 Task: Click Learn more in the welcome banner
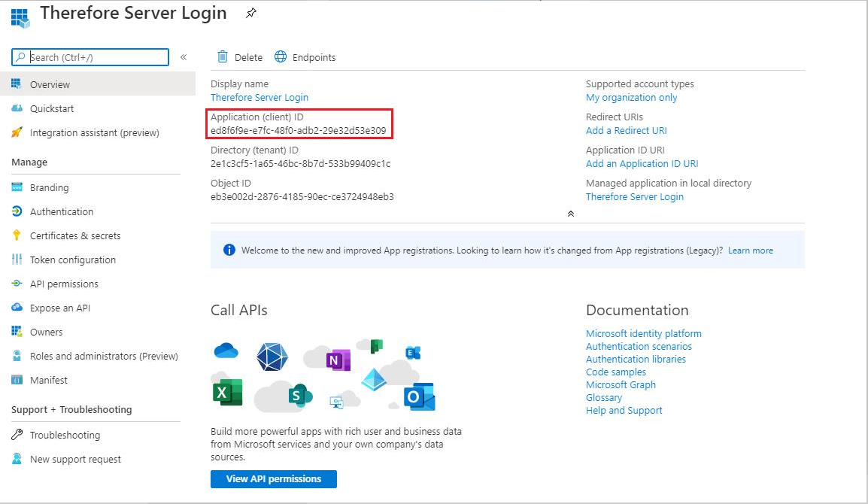750,250
